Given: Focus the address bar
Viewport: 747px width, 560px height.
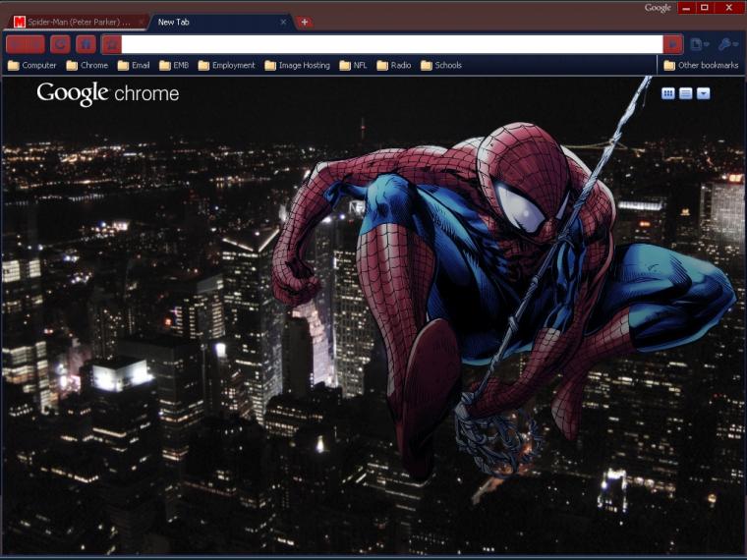Looking at the screenshot, I should [392, 45].
